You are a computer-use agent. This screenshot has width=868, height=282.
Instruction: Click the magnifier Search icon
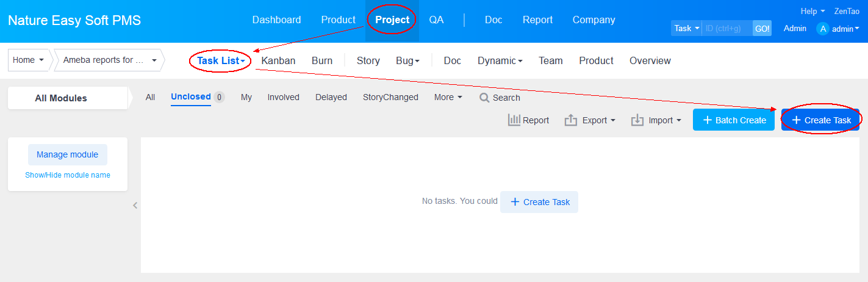(484, 98)
